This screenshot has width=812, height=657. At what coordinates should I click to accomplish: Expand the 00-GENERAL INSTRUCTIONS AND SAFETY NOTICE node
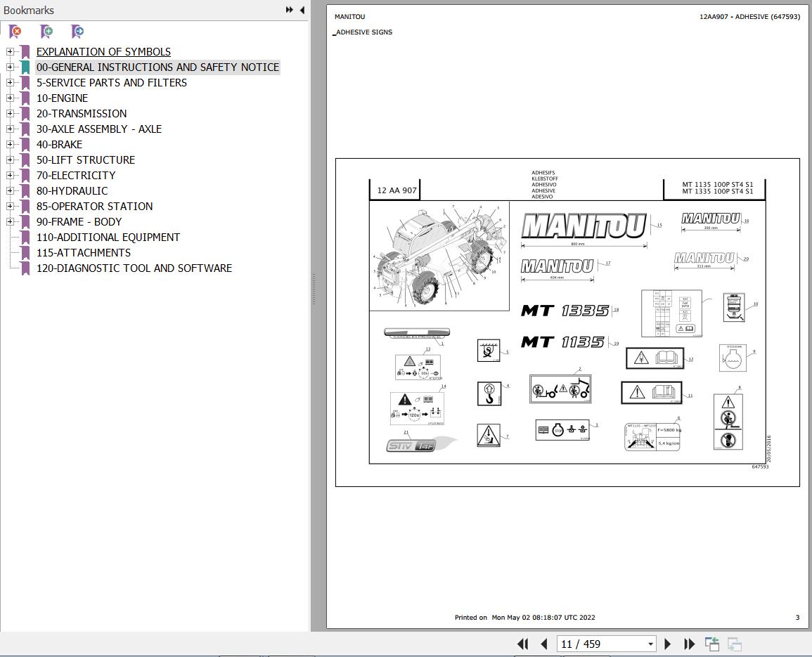pyautogui.click(x=10, y=67)
